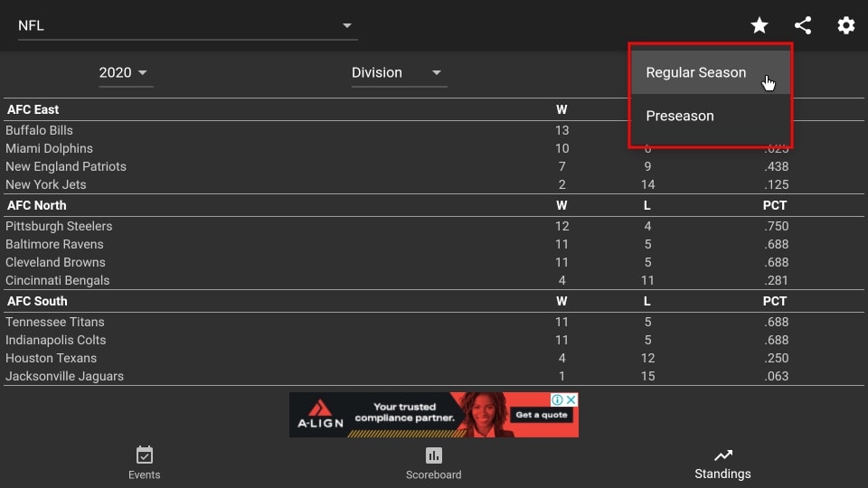Image resolution: width=868 pixels, height=488 pixels.
Task: Click on the Miami Dolphins row
Action: pyautogui.click(x=50, y=148)
